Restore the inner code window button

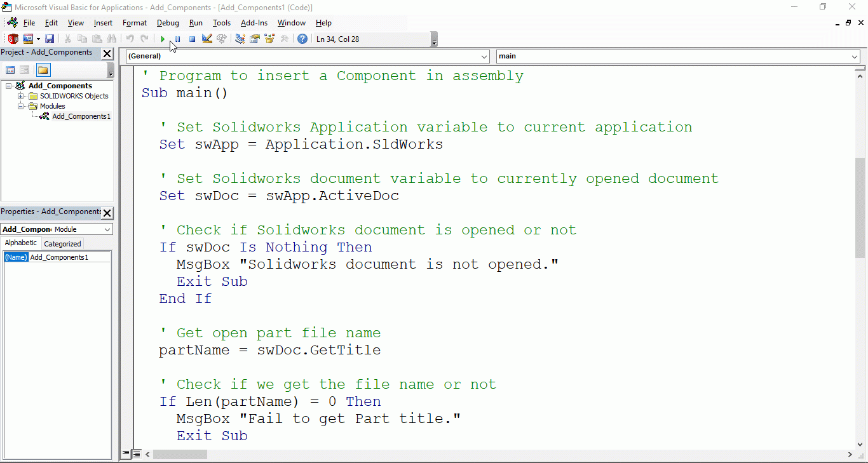pyautogui.click(x=848, y=23)
